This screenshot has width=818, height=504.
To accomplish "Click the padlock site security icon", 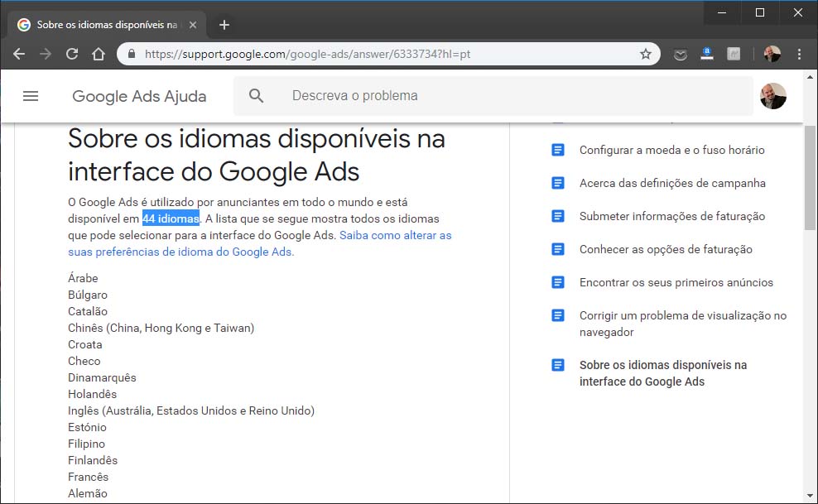I will coord(132,54).
